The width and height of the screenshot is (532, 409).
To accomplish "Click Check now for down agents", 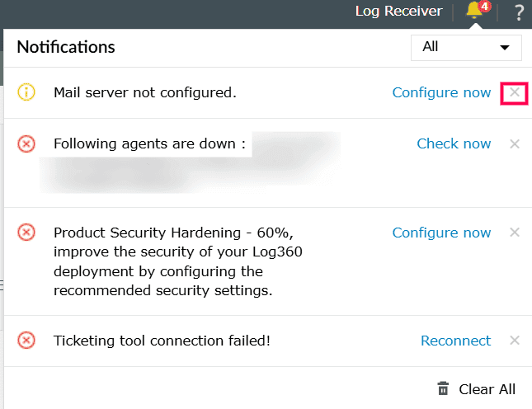I will point(454,143).
